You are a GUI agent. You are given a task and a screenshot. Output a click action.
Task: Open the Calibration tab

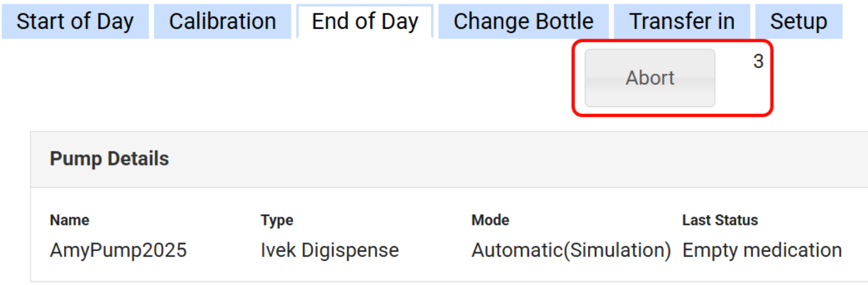point(222,22)
